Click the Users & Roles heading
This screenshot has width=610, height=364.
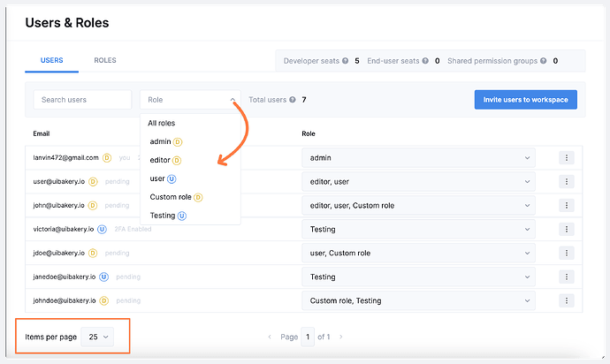pos(67,23)
